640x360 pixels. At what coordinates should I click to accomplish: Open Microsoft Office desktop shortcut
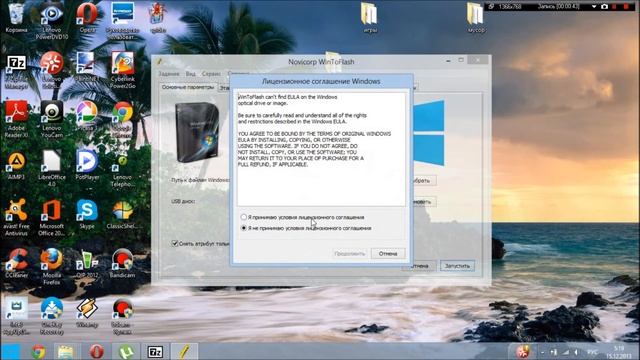coord(51,217)
